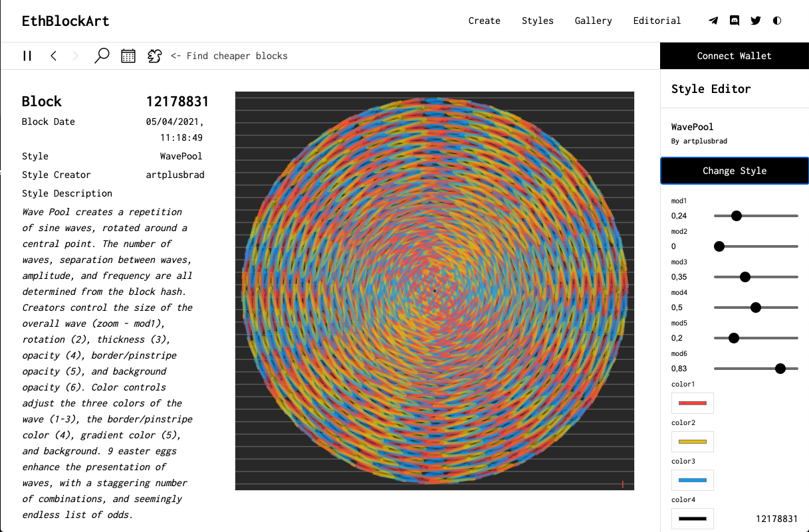Open the Discord link icon
This screenshot has height=532, width=809.
(735, 21)
